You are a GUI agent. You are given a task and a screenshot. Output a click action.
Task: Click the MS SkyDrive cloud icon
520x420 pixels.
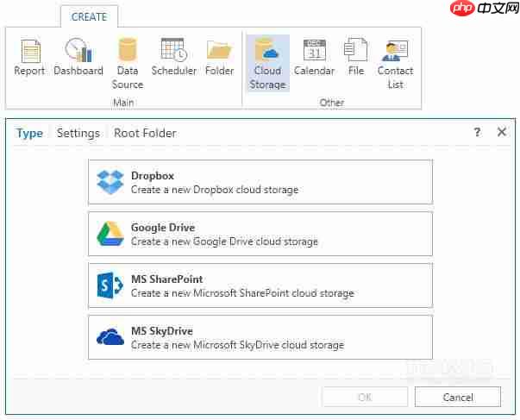tap(110, 336)
